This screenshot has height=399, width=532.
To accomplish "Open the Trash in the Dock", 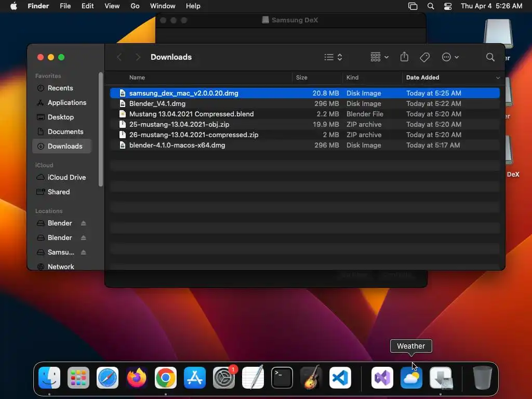I will 483,378.
